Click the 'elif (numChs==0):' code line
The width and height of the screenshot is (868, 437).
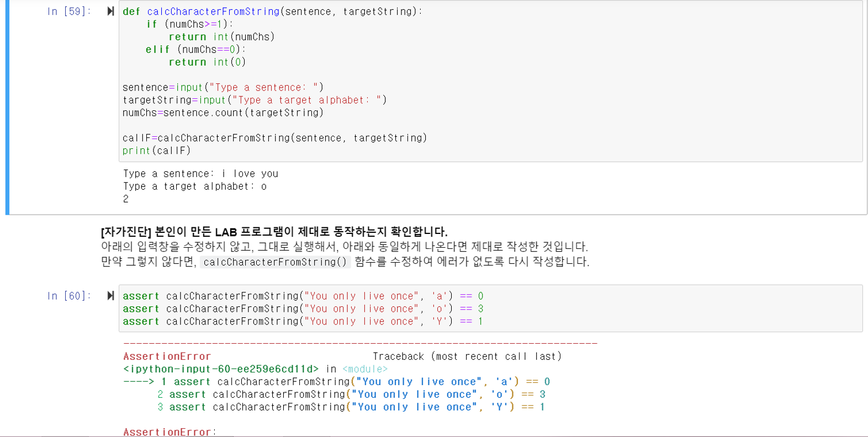click(x=195, y=50)
